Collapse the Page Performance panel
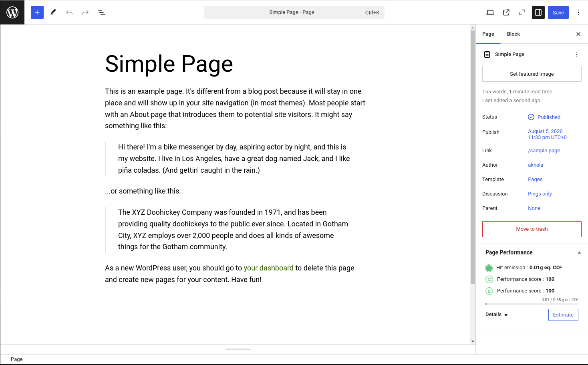The image size is (588, 365). point(579,252)
